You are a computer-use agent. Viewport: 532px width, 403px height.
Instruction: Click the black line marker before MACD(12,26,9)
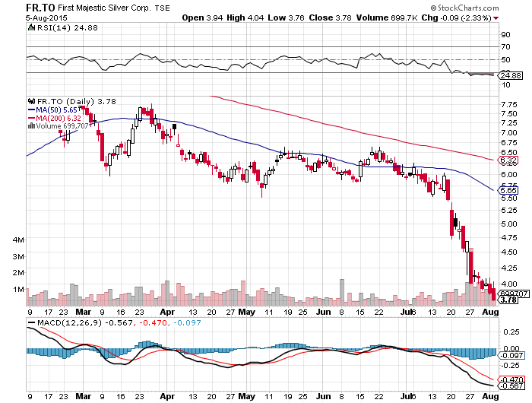point(32,323)
